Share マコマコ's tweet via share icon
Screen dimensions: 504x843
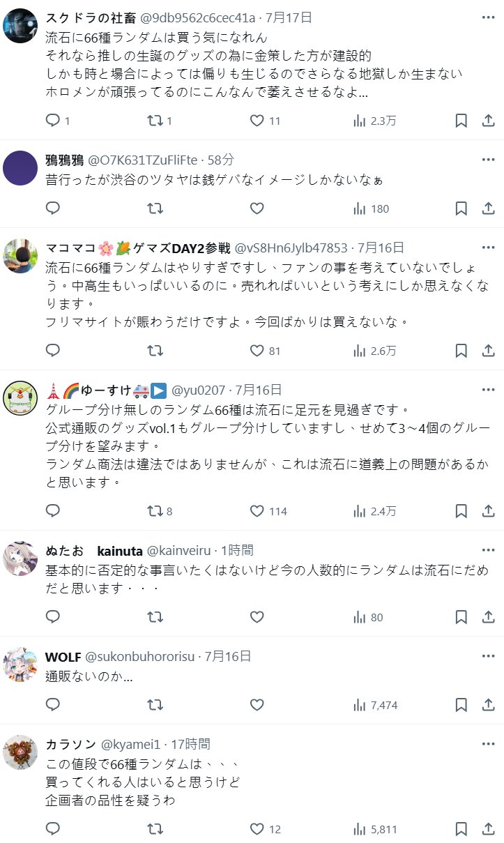489,351
